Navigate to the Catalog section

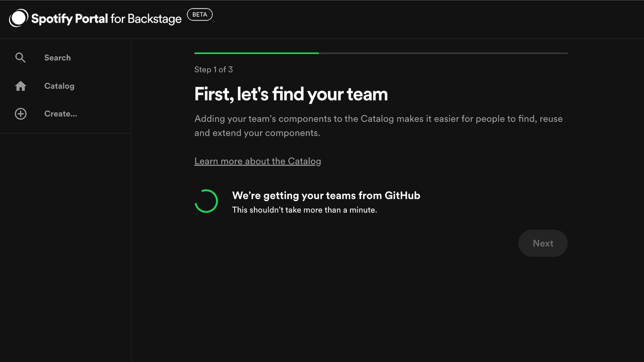click(59, 86)
